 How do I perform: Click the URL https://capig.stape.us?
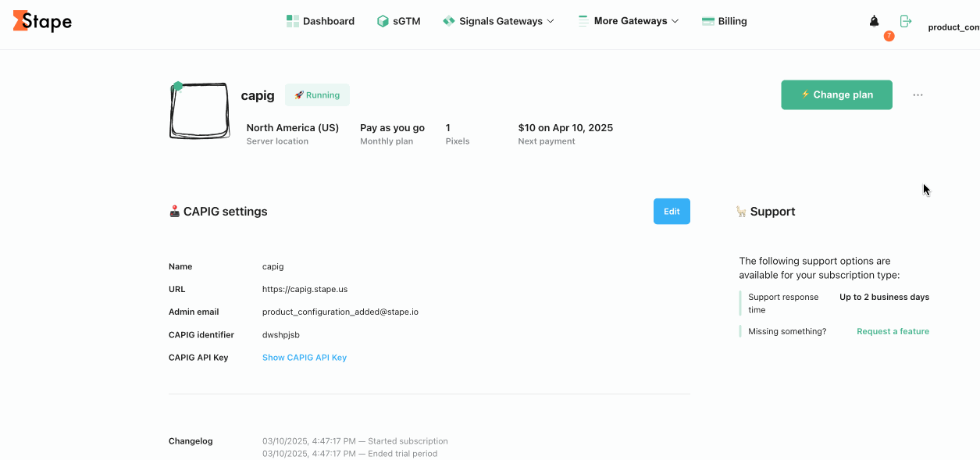tap(305, 289)
